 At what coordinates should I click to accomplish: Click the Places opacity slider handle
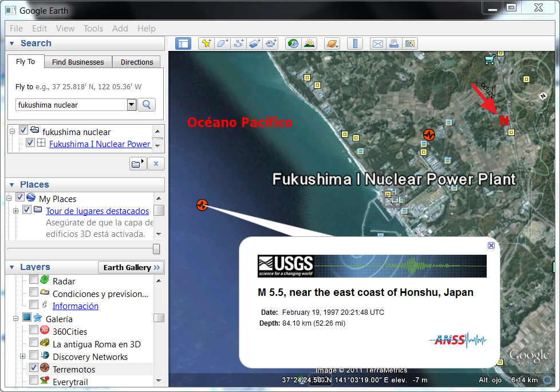156,249
